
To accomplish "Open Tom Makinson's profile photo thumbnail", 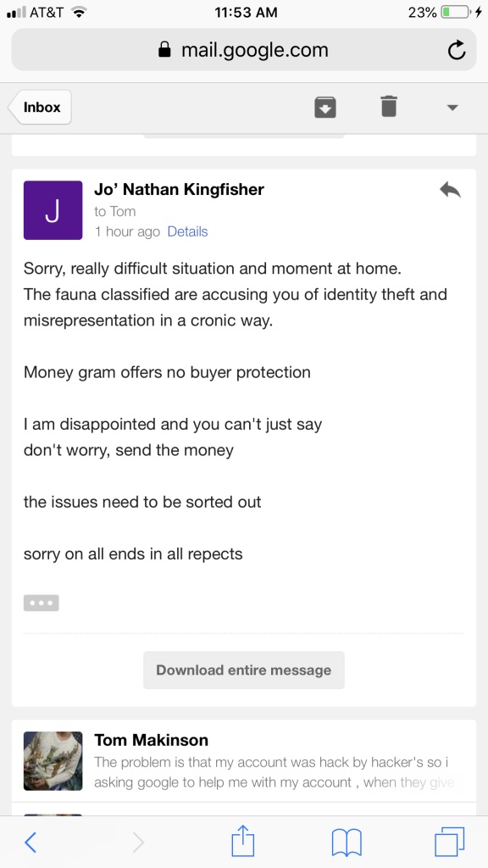I will 53,760.
